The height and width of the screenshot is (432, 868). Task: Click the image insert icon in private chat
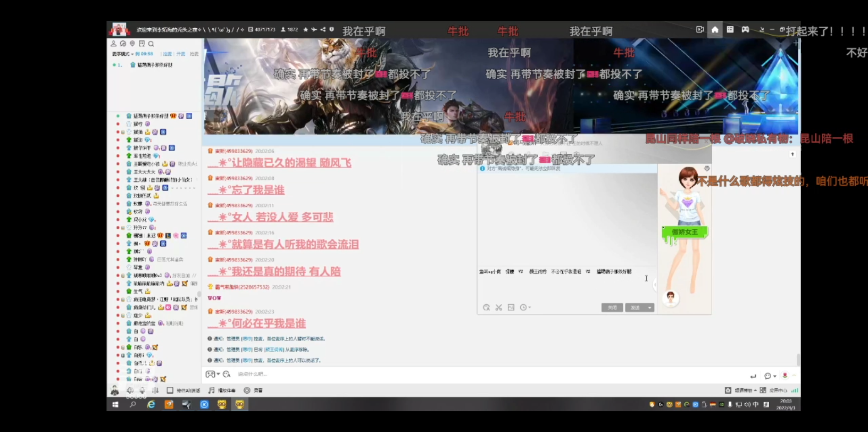511,308
